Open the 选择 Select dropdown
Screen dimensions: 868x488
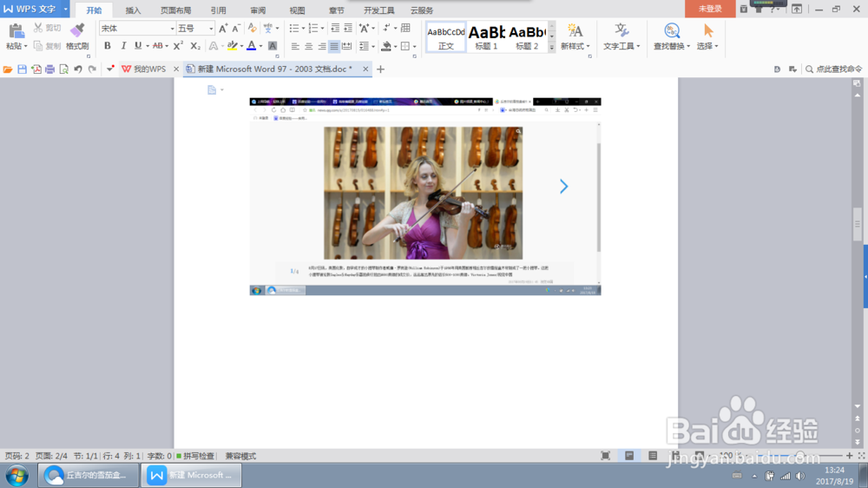click(x=707, y=46)
